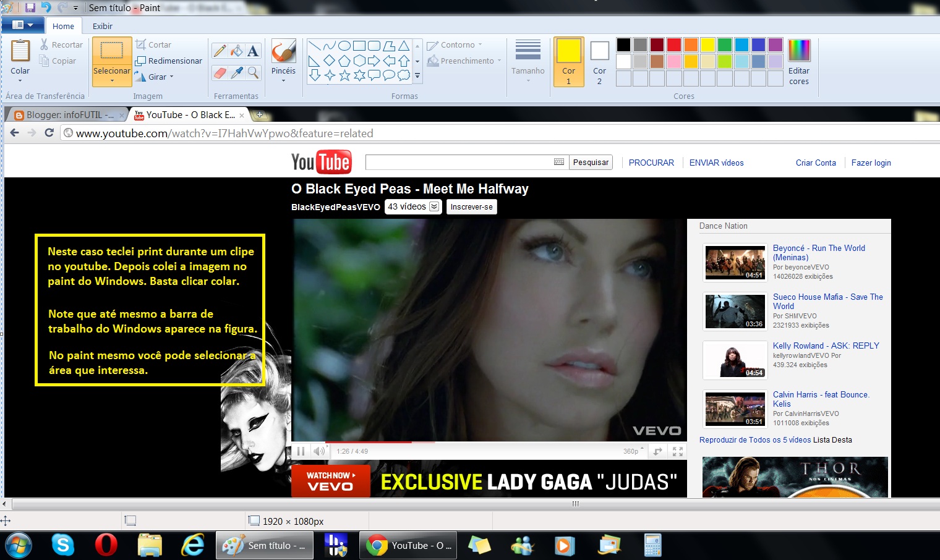Select the Pencil tool
This screenshot has height=560, width=940.
(x=220, y=51)
